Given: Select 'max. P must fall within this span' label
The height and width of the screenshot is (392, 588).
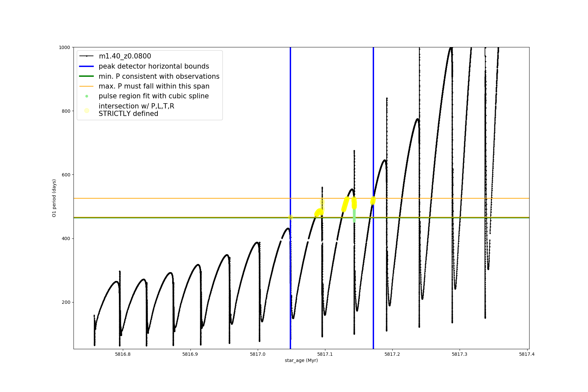Looking at the screenshot, I should tap(154, 86).
